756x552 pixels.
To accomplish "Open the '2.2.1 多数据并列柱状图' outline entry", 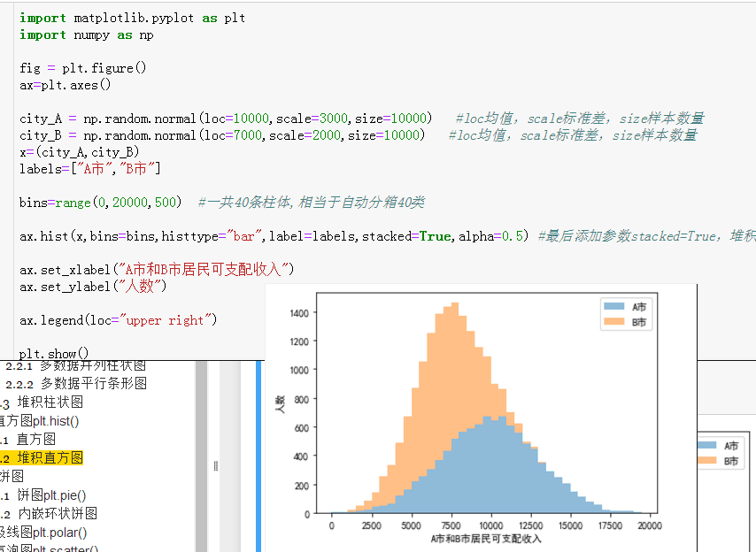I will point(76,366).
